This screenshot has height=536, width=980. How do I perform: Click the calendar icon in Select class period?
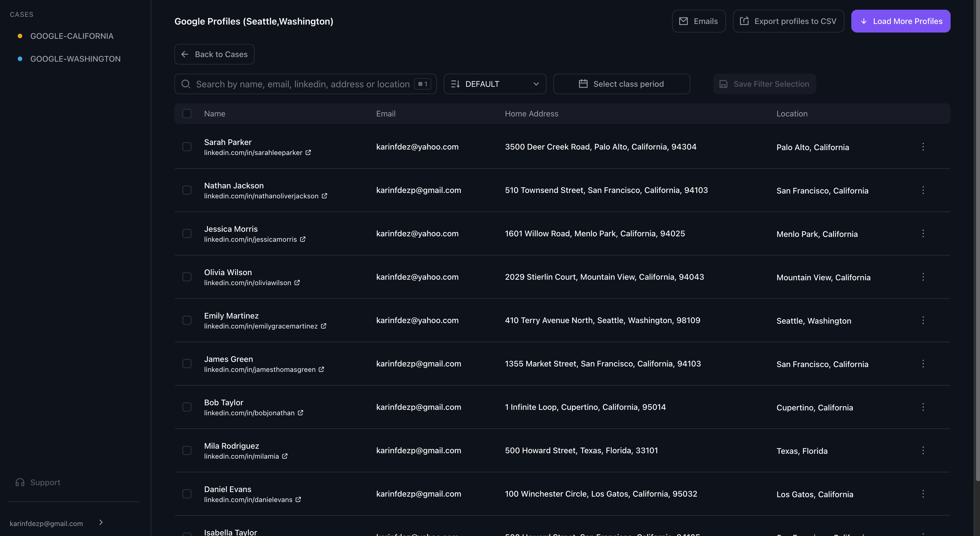tap(583, 84)
